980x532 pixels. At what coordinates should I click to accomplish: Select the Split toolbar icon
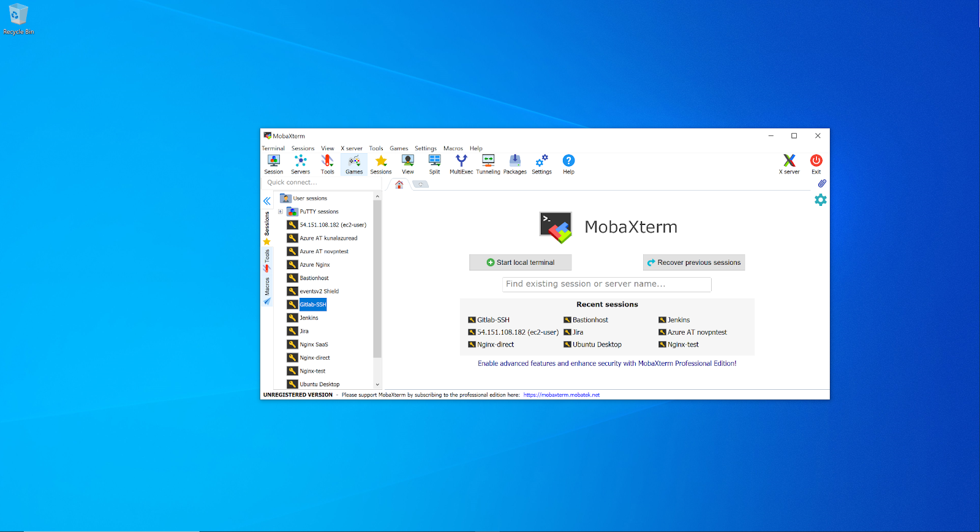pyautogui.click(x=434, y=164)
